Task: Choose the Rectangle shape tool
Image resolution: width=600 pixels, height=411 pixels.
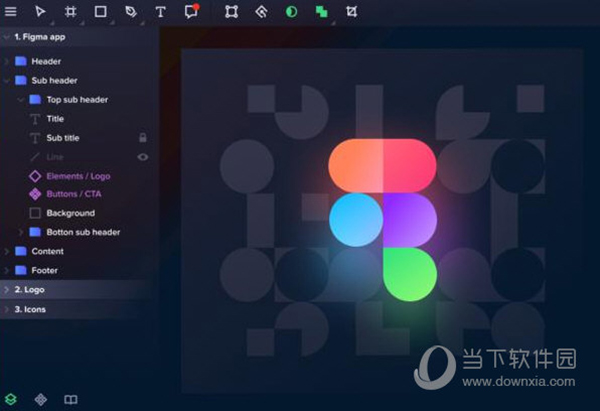Action: 100,12
